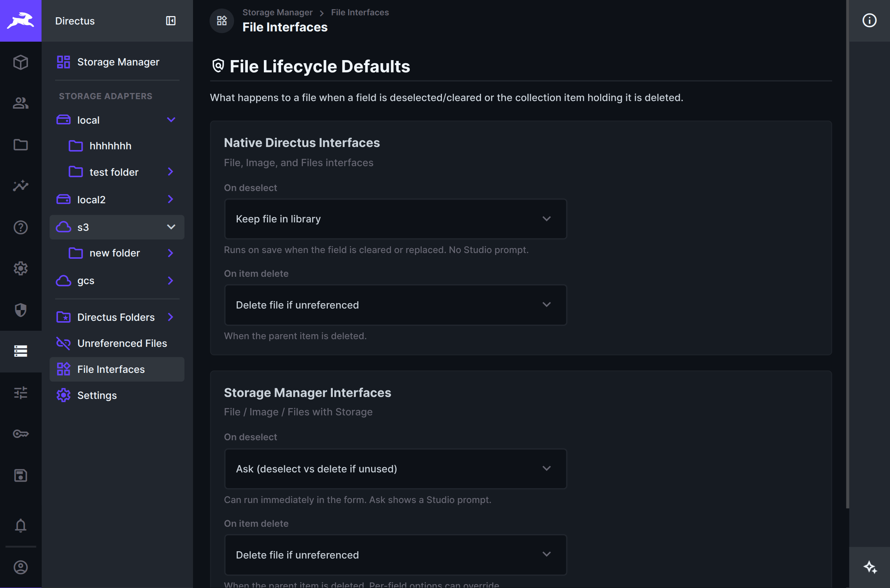Viewport: 890px width, 588px height.
Task: Follow the File Interfaces breadcrumb link
Action: point(360,12)
